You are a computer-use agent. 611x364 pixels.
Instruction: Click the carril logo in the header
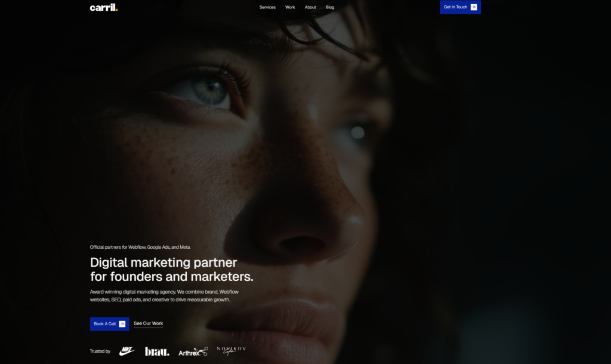pyautogui.click(x=104, y=7)
